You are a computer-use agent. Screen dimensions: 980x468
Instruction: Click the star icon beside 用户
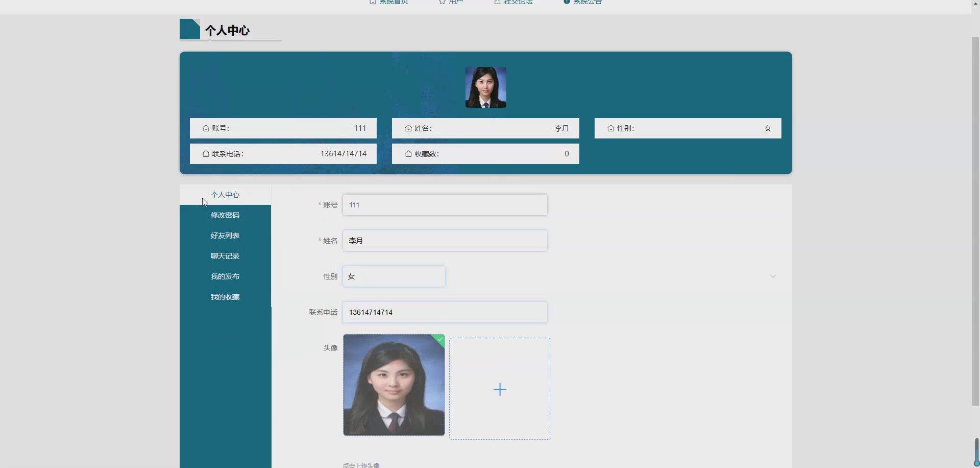[442, 2]
